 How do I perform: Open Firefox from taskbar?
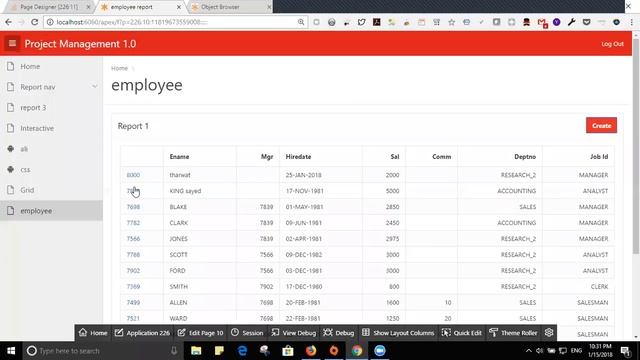click(311, 351)
